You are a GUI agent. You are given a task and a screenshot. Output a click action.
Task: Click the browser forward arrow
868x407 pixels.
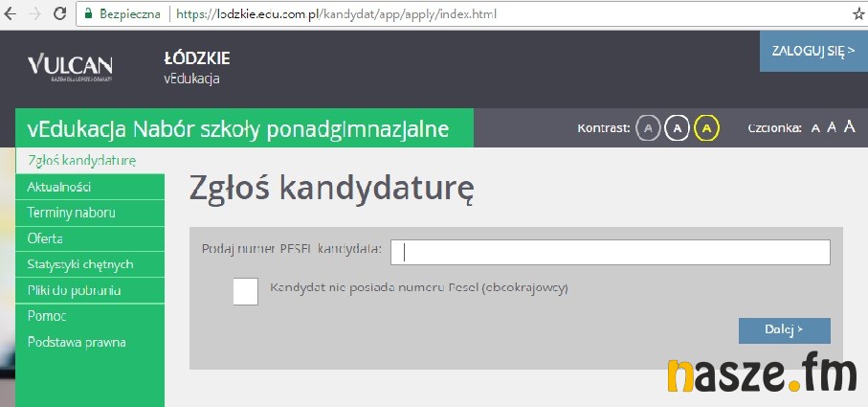click(36, 15)
